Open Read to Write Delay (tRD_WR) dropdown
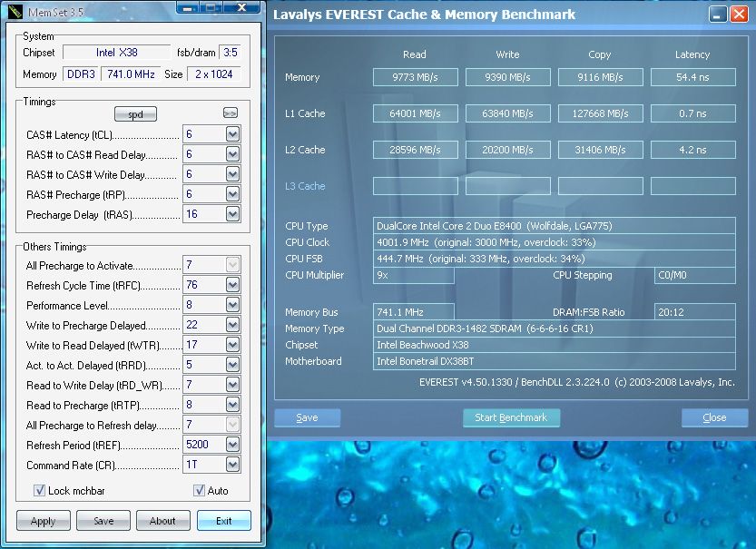This screenshot has width=756, height=549. (x=233, y=385)
